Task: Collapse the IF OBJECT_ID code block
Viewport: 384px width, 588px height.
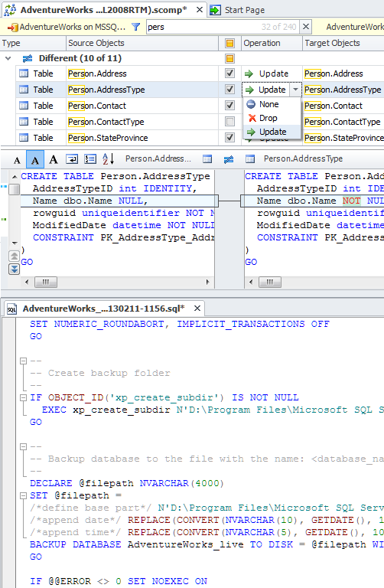Action: [23, 397]
